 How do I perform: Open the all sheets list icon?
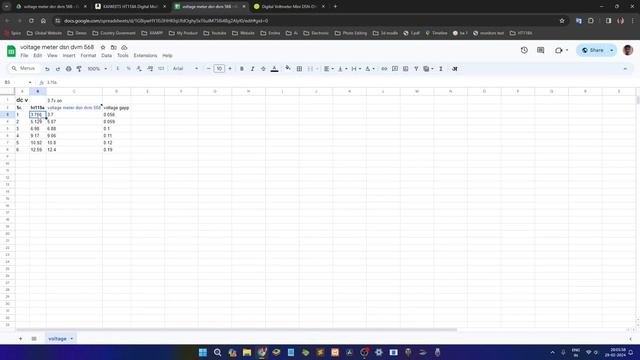tap(34, 339)
